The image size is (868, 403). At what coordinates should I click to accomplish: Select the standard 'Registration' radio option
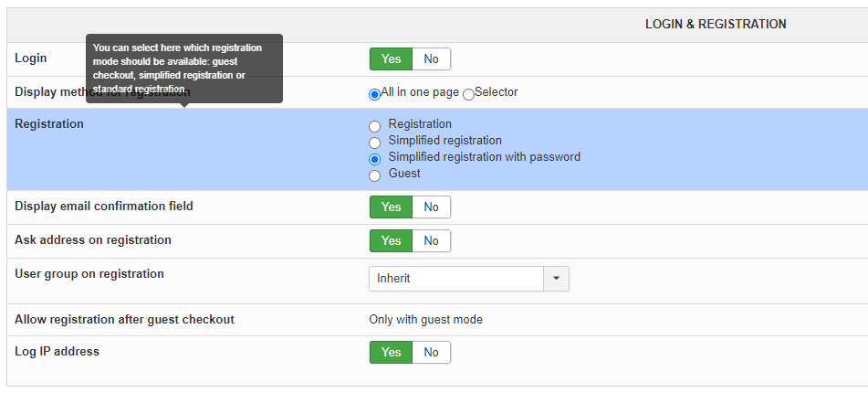pyautogui.click(x=374, y=125)
